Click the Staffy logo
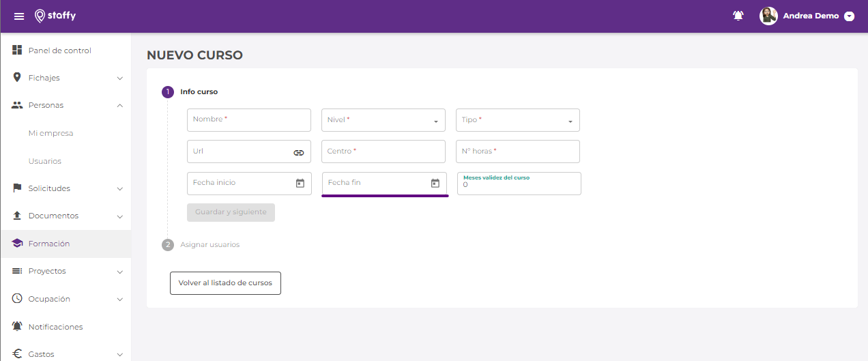The height and width of the screenshot is (361, 868). pos(55,16)
